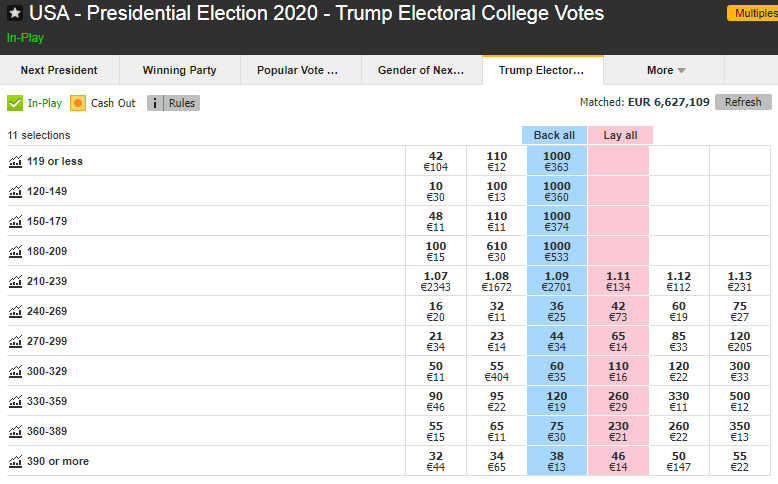The width and height of the screenshot is (778, 484).
Task: Open the graph icon for 150-179
Action: 15,221
